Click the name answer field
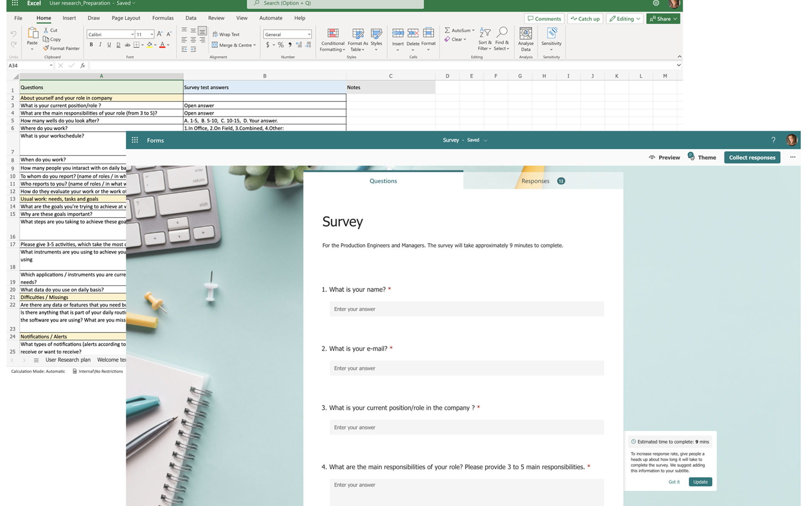 pos(467,309)
